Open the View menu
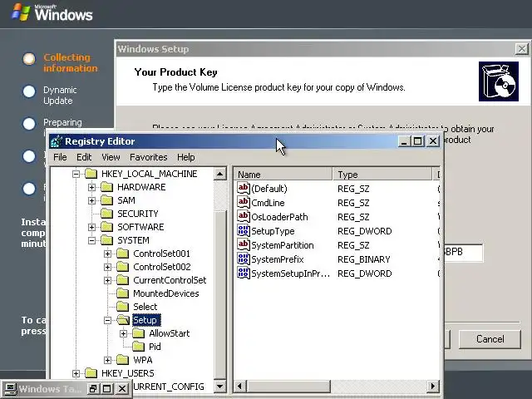The height and width of the screenshot is (399, 532). click(x=111, y=157)
